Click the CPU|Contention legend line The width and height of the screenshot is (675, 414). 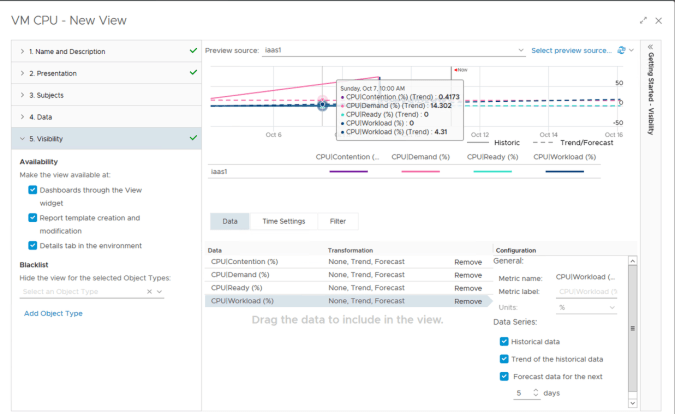[x=348, y=171]
